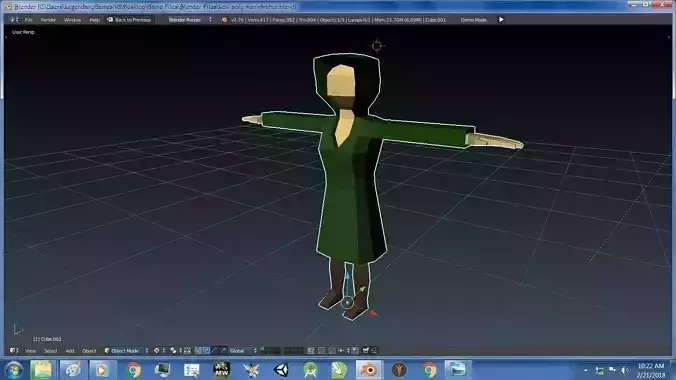676x380 pixels.
Task: Click the green Y-axis manipulator arrow
Action: 362,289
